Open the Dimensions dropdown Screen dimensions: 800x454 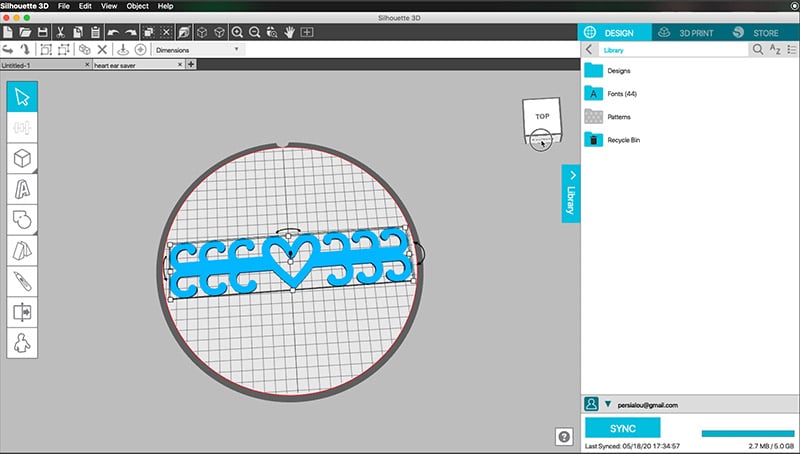[x=198, y=50]
